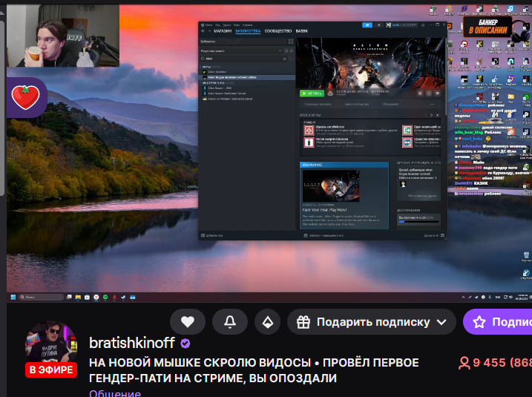Click green exit-sign achievement icon
The height and width of the screenshot is (397, 532).
tap(407, 130)
